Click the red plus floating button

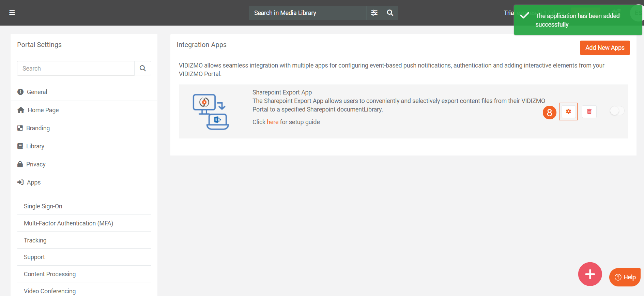coord(590,274)
